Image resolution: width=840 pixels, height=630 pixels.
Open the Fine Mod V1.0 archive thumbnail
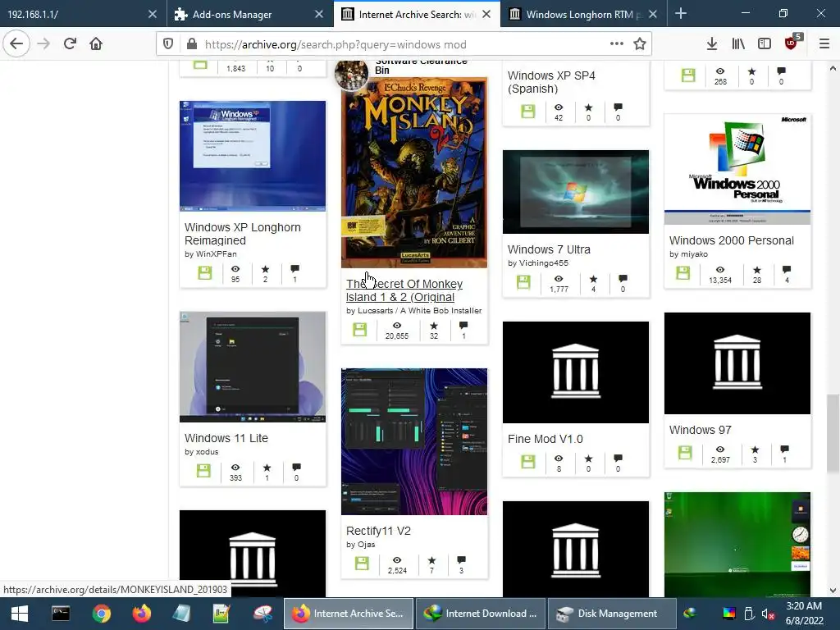pyautogui.click(x=575, y=372)
